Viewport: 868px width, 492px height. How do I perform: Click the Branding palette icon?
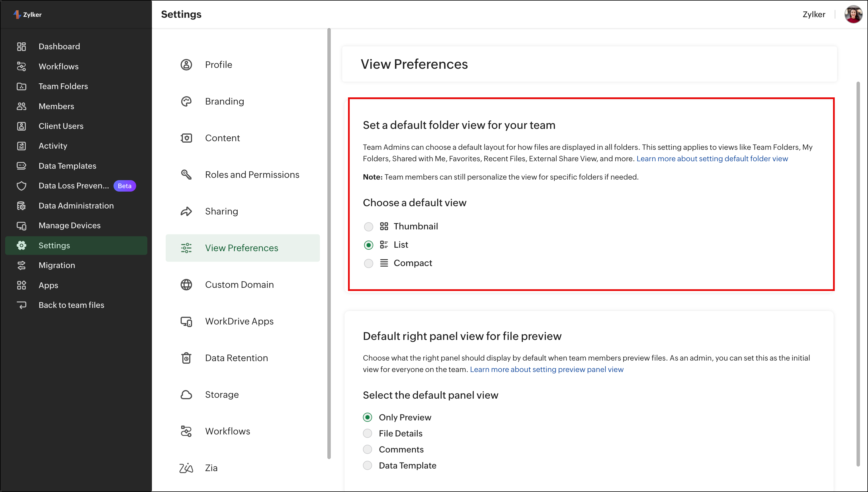(x=186, y=101)
